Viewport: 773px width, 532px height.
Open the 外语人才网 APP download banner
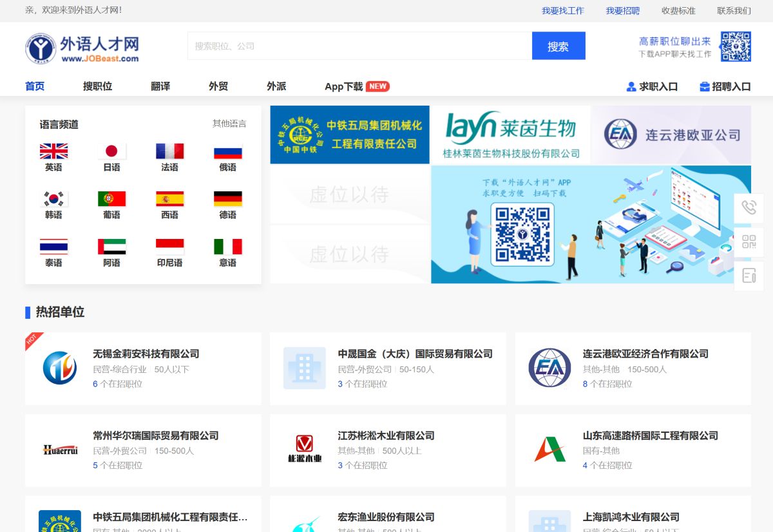pos(591,225)
